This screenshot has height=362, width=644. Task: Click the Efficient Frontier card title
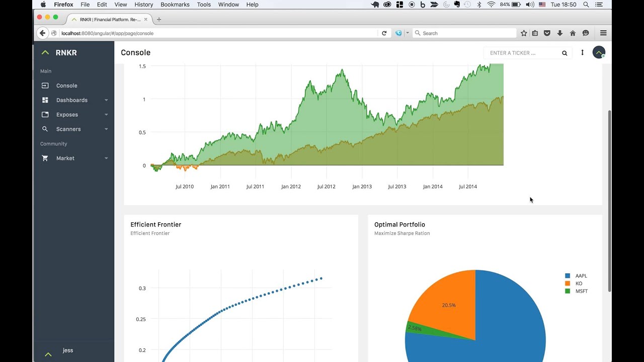(x=156, y=225)
